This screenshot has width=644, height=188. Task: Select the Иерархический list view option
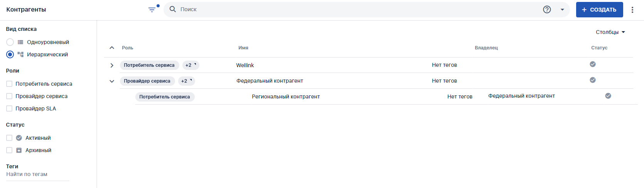click(x=10, y=54)
